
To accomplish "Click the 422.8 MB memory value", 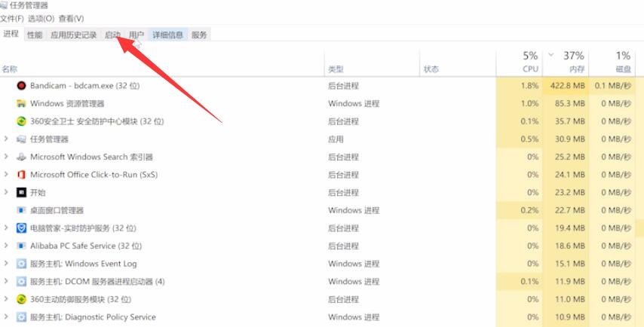I will pos(568,86).
